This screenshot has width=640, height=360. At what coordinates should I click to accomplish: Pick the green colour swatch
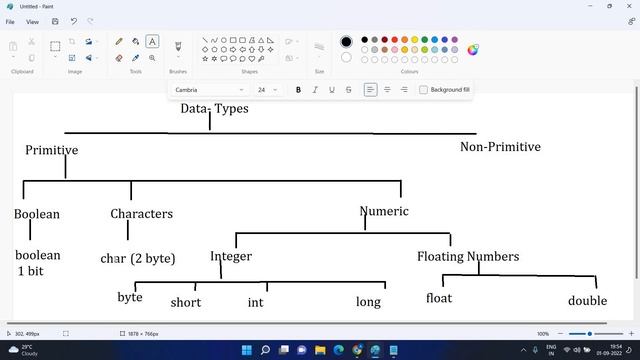point(424,40)
